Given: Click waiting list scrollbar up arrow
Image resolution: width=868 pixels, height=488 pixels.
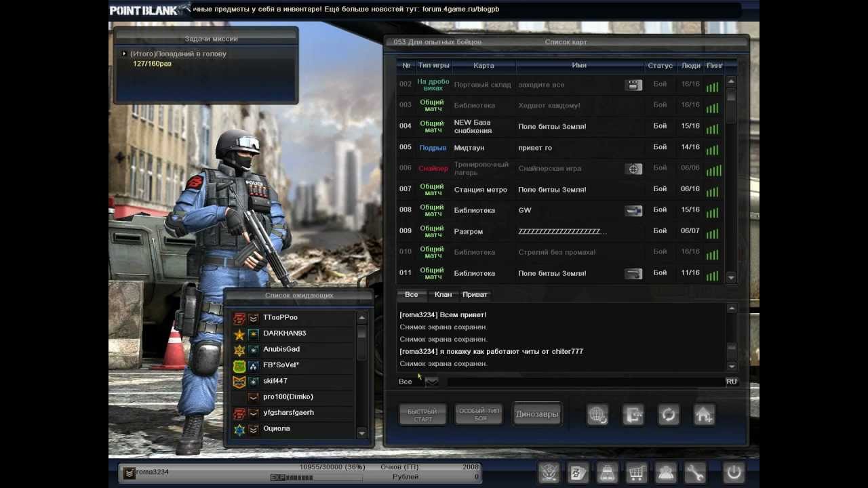Looking at the screenshot, I should coord(361,318).
